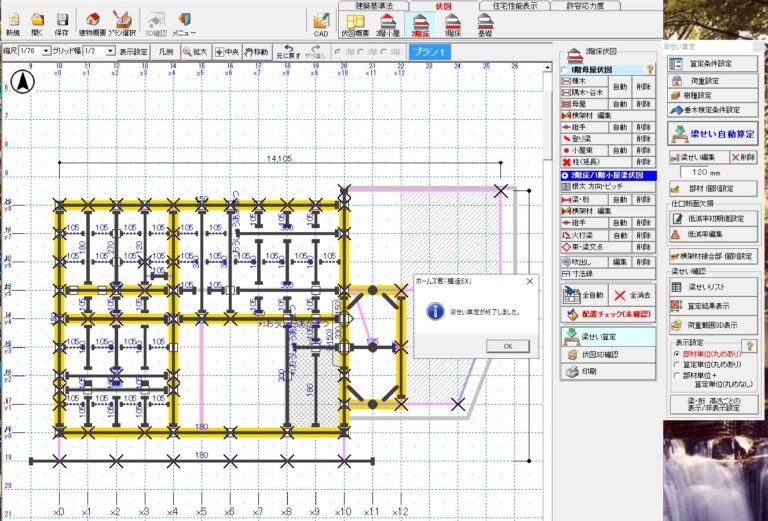Switch to 許容応力度 tab

(585, 5)
